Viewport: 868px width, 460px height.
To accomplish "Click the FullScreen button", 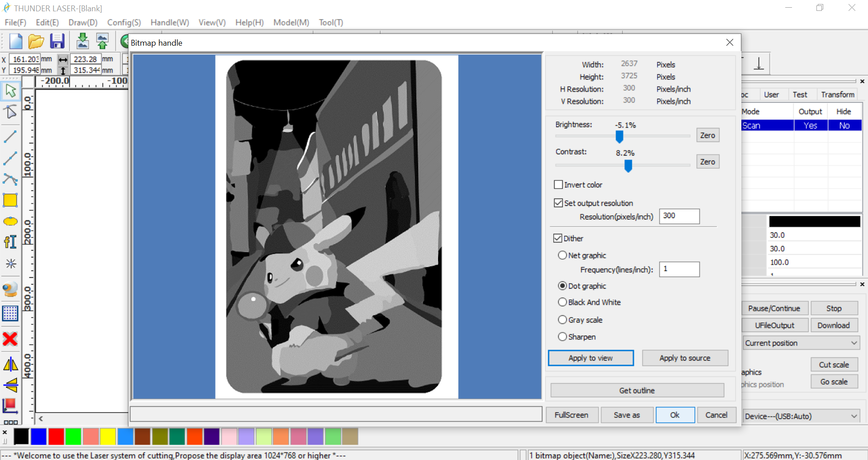I will click(572, 415).
